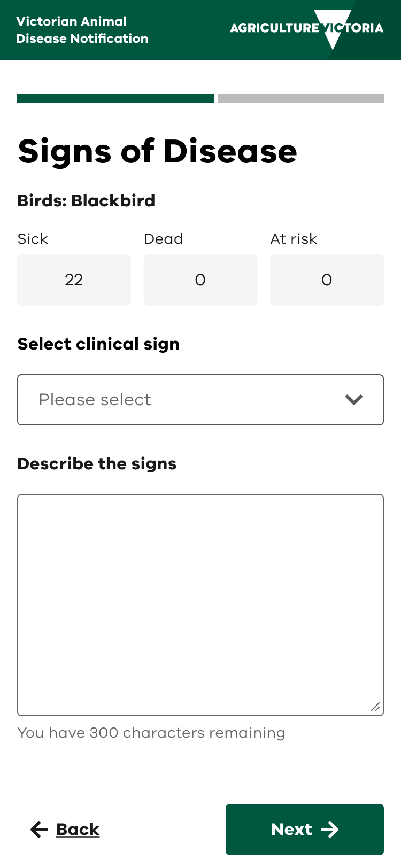The height and width of the screenshot is (868, 401).
Task: Select the At risk number field
Action: point(327,280)
